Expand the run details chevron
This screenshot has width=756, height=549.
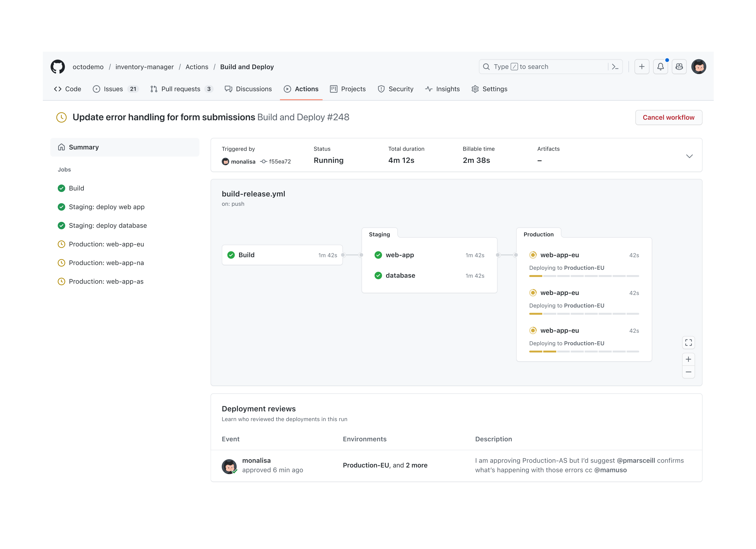[x=689, y=156]
